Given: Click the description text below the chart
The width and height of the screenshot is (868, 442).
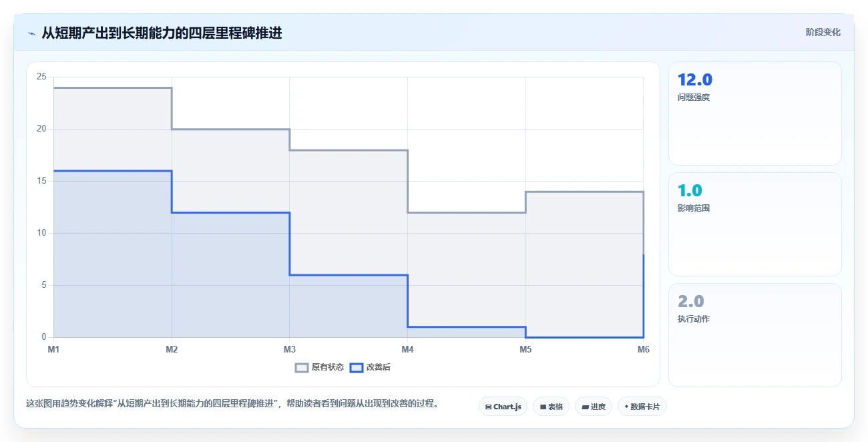Looking at the screenshot, I should click(232, 403).
